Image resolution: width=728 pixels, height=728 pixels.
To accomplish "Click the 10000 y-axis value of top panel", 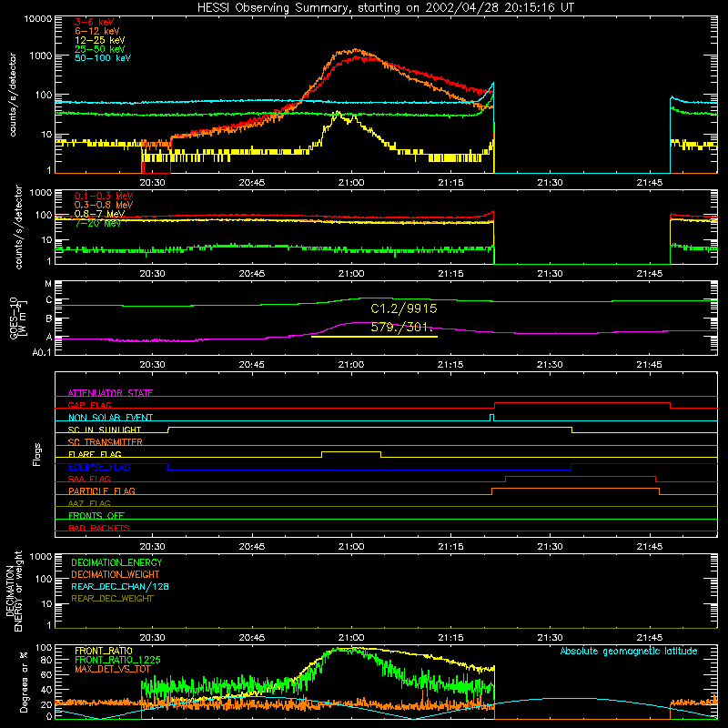I will [x=38, y=19].
